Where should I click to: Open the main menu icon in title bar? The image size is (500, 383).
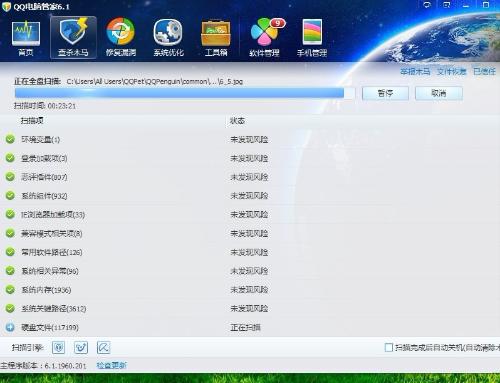tap(447, 5)
